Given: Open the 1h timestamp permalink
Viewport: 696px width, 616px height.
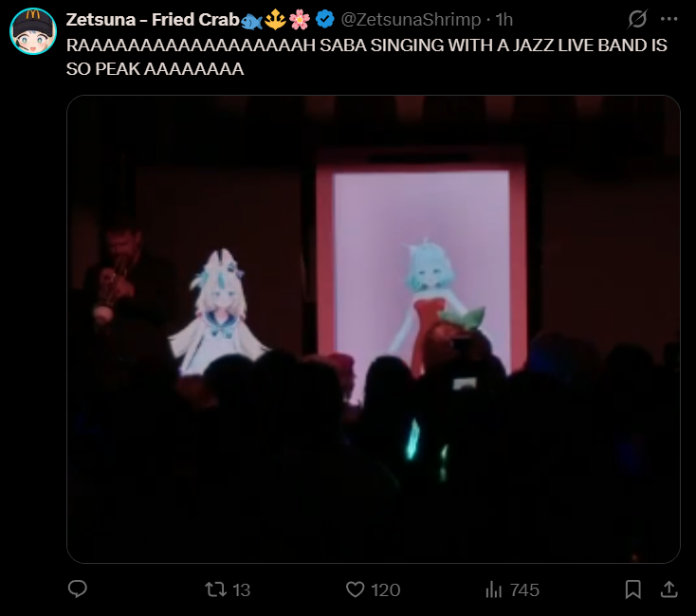Looking at the screenshot, I should [504, 20].
